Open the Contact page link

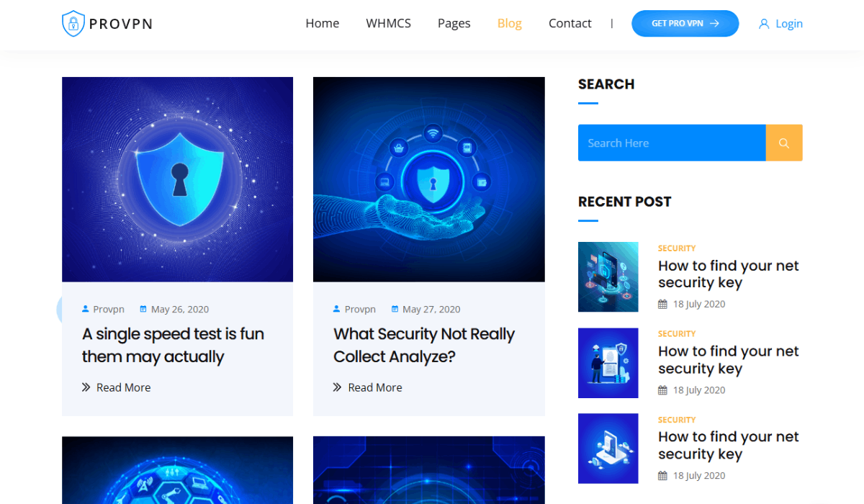[x=570, y=23]
